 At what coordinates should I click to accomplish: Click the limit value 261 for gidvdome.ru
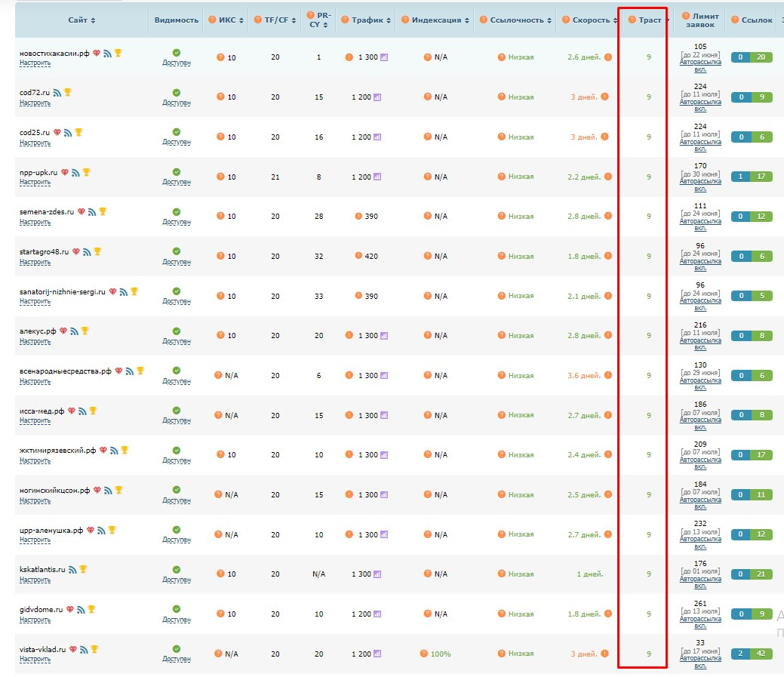[x=700, y=604]
